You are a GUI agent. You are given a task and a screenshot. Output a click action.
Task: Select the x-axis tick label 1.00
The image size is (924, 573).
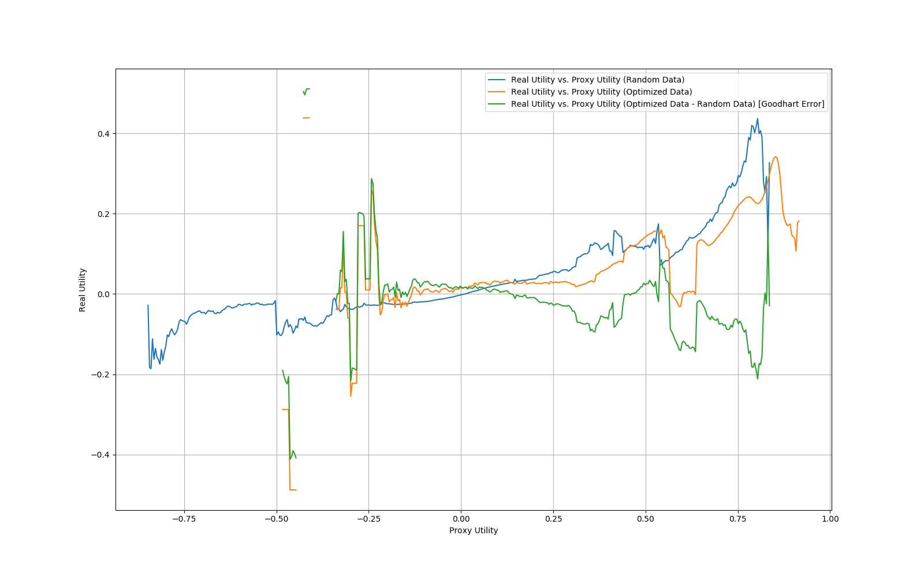click(830, 519)
